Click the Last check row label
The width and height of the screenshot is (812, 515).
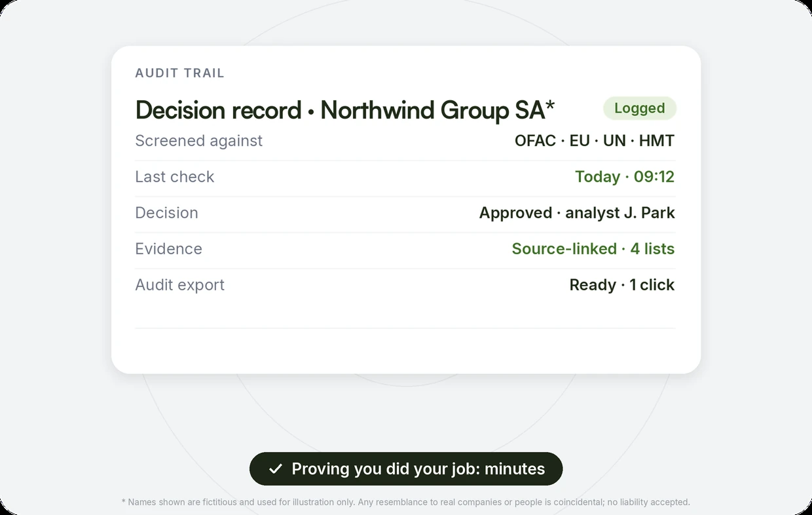click(174, 177)
